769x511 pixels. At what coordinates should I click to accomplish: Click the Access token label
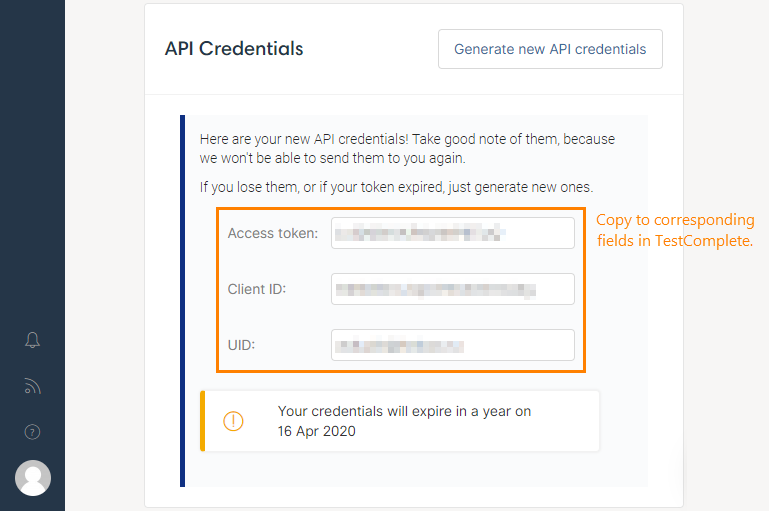point(273,233)
